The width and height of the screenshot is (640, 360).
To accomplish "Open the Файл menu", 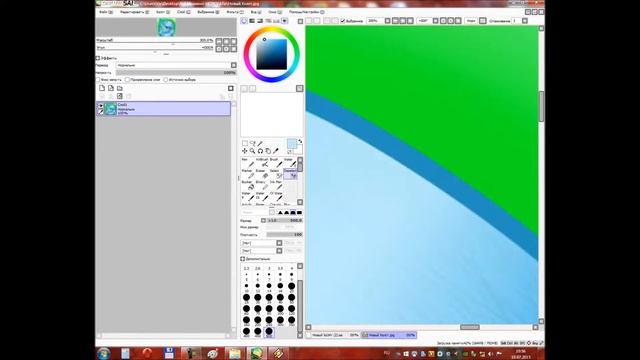I will point(106,12).
